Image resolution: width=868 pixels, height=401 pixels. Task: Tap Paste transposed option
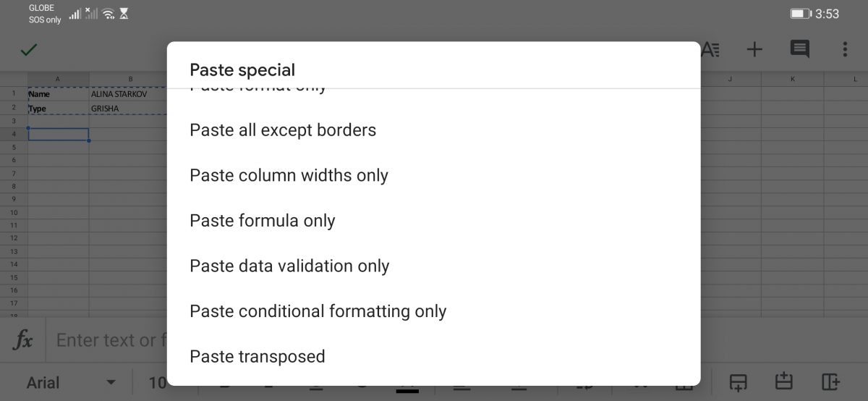point(257,357)
